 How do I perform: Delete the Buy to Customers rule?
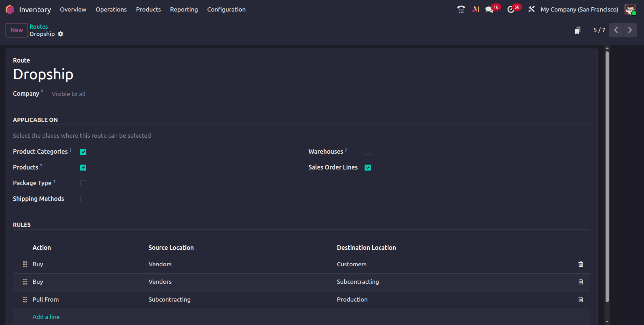coord(581,264)
